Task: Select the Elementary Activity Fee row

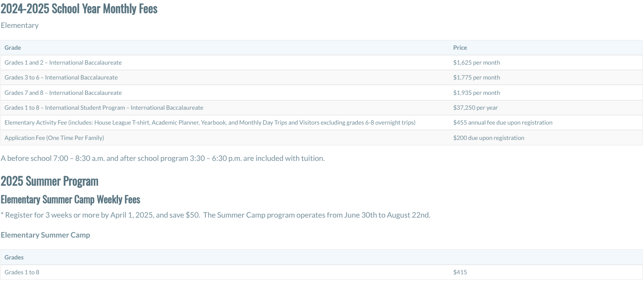Action: point(322,123)
